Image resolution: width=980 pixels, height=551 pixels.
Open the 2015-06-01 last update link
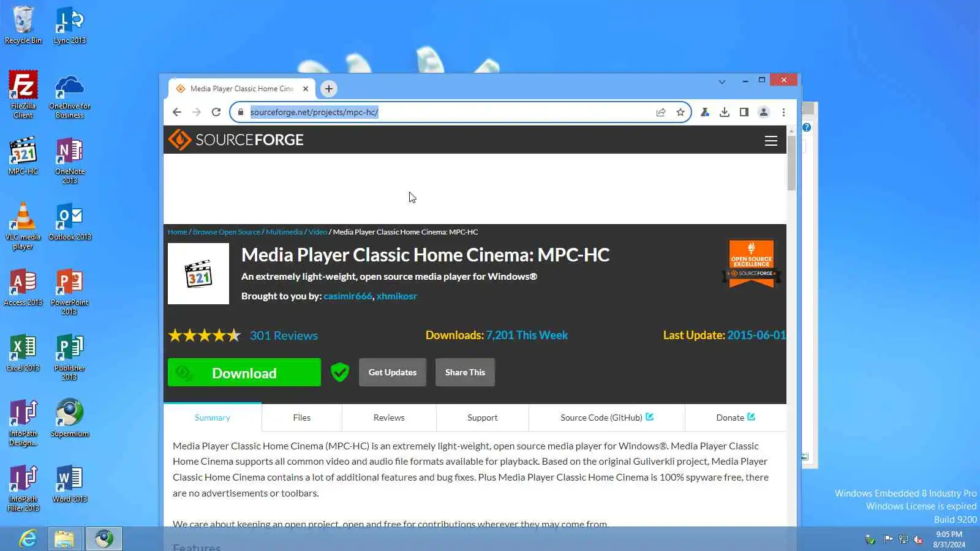click(756, 335)
